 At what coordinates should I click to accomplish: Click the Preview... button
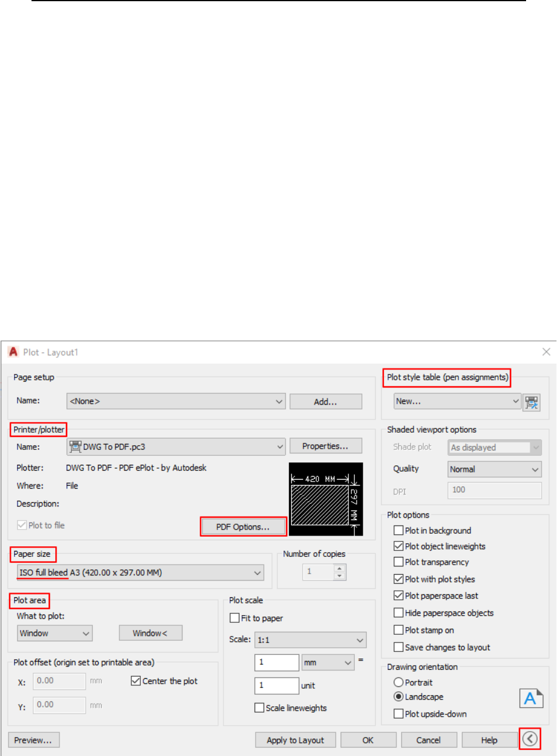pyautogui.click(x=34, y=740)
